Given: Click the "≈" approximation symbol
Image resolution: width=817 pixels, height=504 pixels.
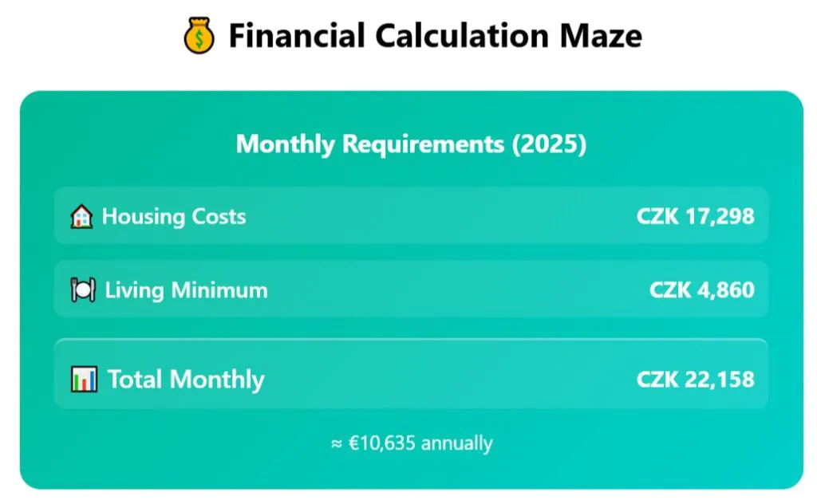Looking at the screenshot, I should click(336, 443).
